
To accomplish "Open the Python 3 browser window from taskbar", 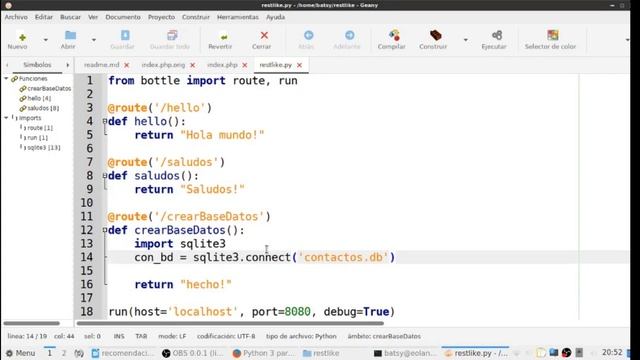I will point(264,353).
